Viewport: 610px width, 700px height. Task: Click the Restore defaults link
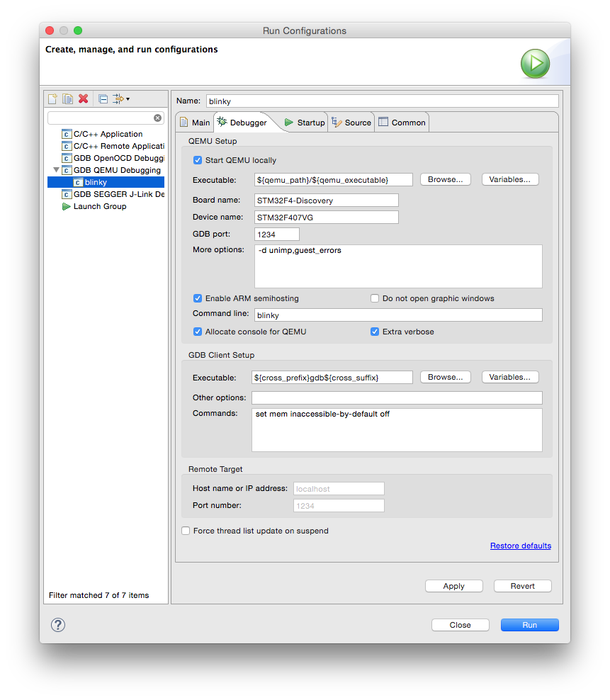pos(520,546)
